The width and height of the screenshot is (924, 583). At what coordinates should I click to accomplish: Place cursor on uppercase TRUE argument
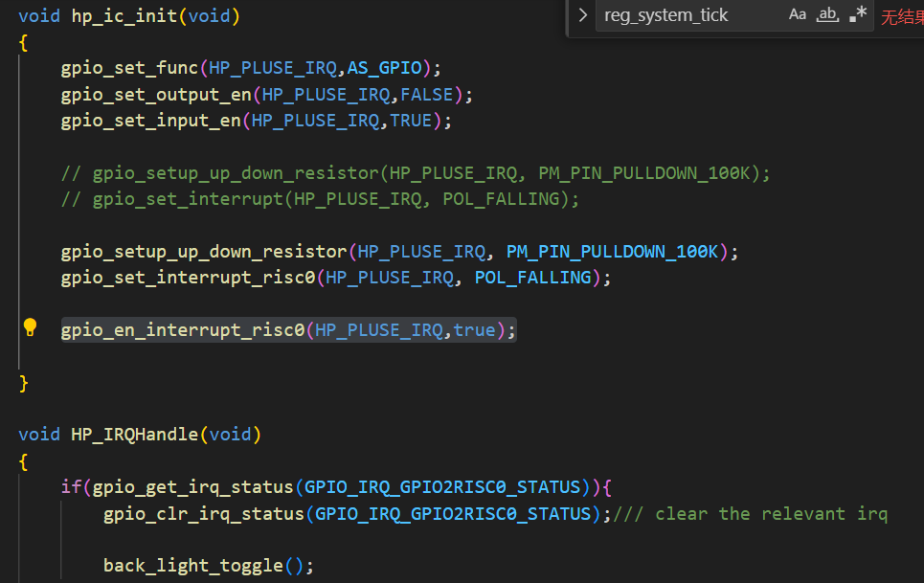tap(411, 121)
